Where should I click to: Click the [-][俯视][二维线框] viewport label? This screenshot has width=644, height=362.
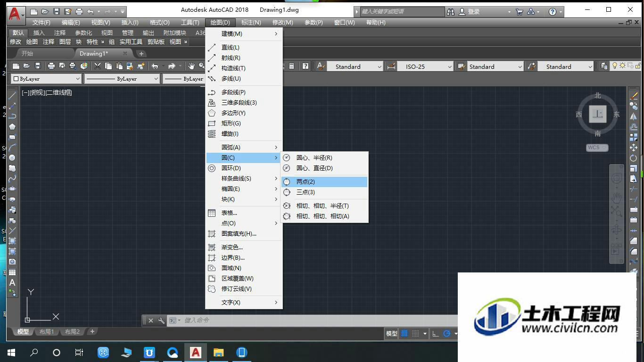(x=47, y=92)
